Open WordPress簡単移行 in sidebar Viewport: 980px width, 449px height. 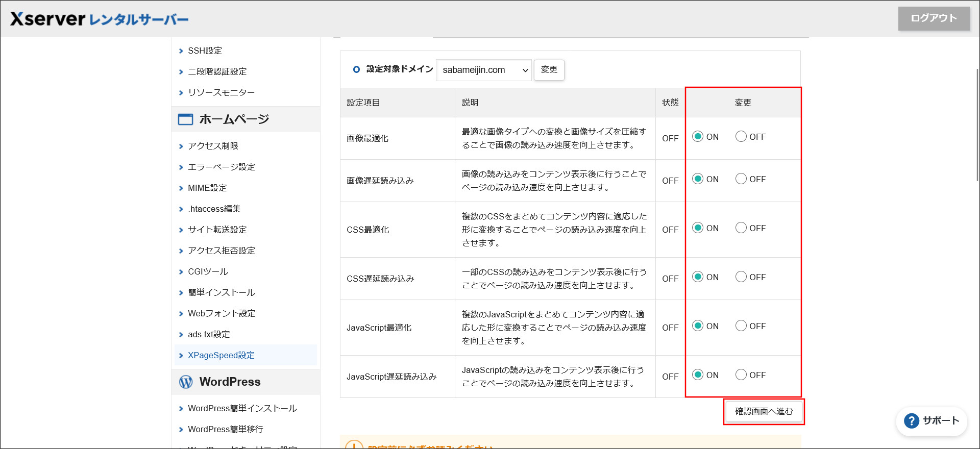click(226, 430)
